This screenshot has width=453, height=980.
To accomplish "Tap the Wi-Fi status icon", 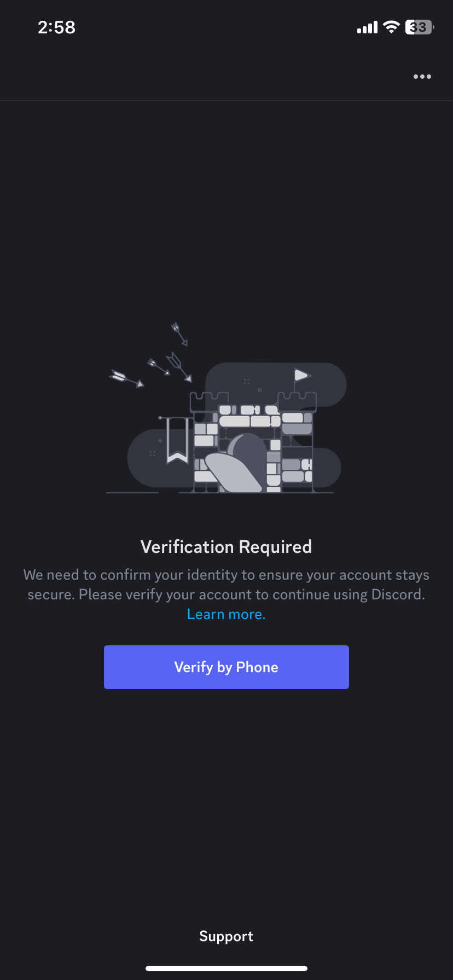I will [391, 27].
